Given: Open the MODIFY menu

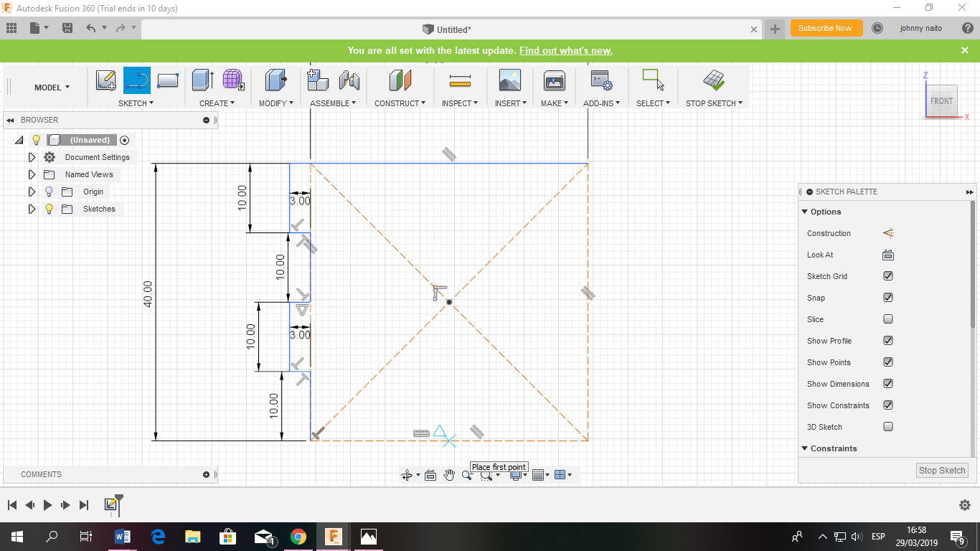Looking at the screenshot, I should tap(276, 103).
